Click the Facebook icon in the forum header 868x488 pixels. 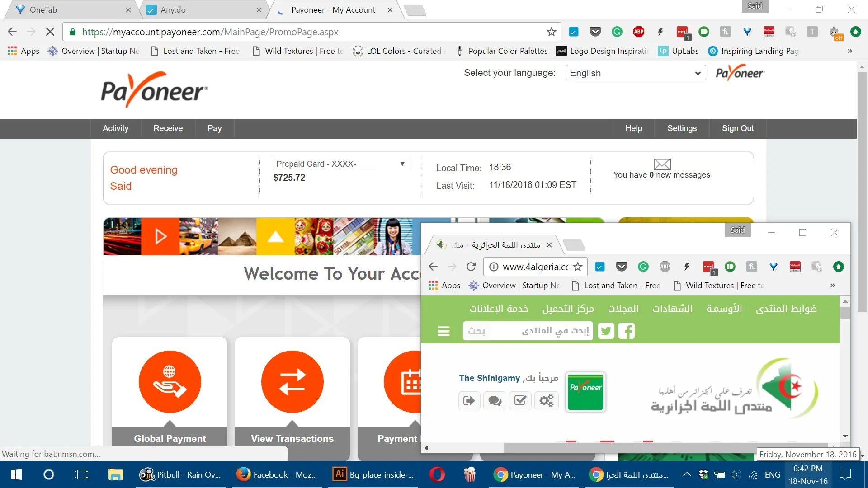pyautogui.click(x=627, y=331)
